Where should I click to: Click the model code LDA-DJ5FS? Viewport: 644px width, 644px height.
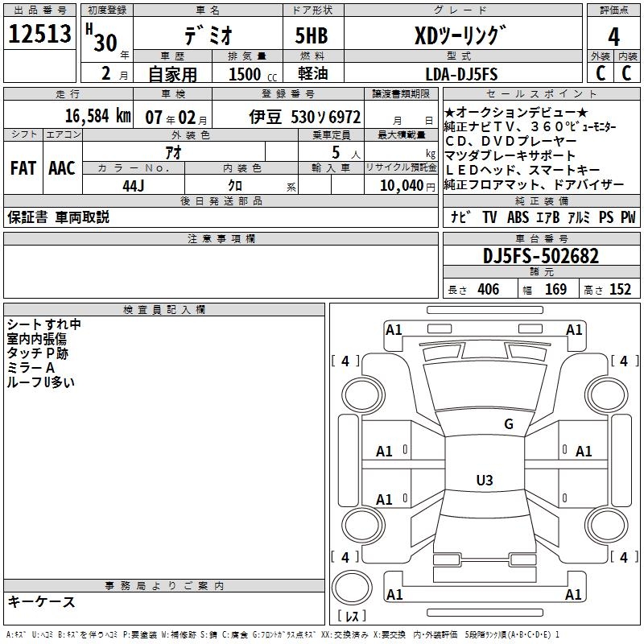click(x=461, y=74)
